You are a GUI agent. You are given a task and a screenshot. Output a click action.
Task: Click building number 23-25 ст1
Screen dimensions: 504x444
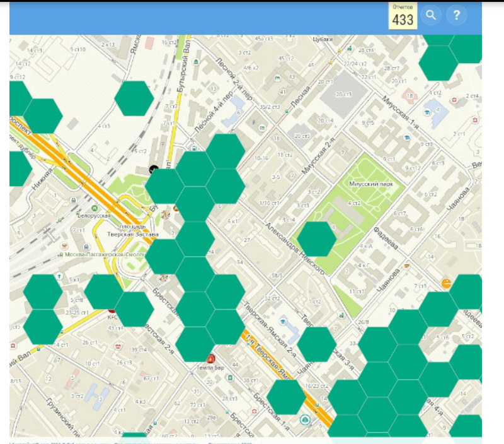pyautogui.click(x=77, y=312)
